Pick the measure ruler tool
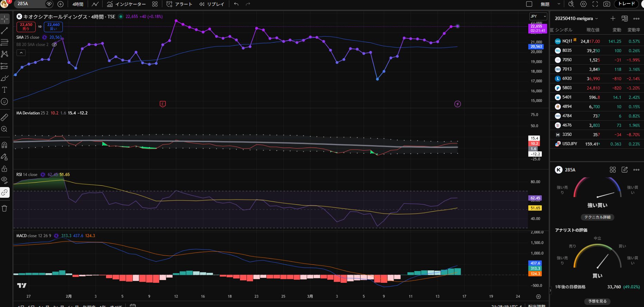 (4, 118)
